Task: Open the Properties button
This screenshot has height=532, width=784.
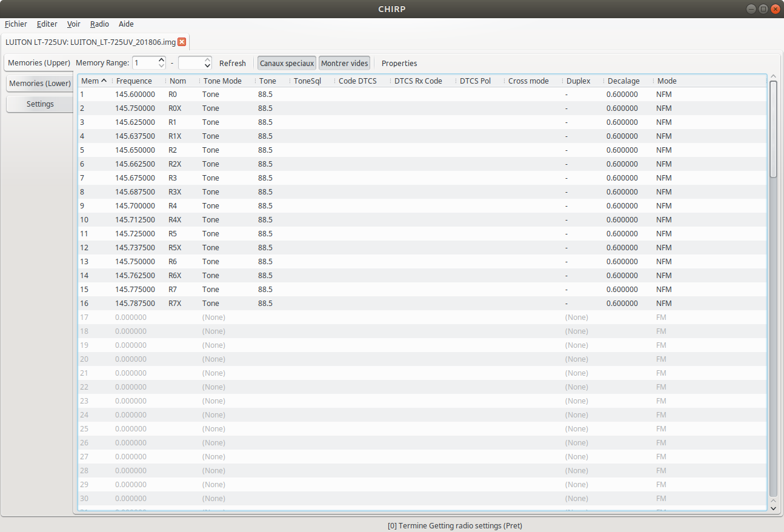Action: pos(399,63)
